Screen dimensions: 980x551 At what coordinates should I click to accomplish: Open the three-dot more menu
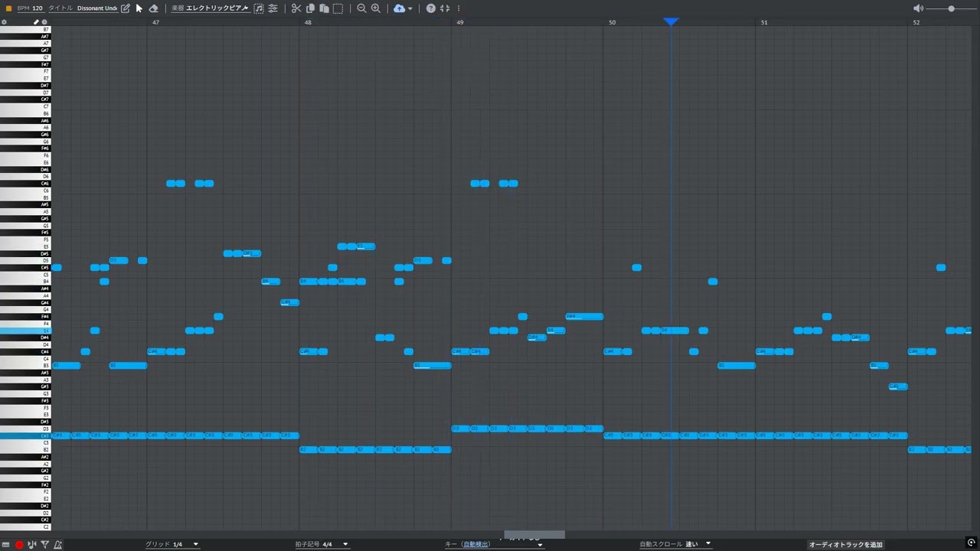(x=459, y=8)
